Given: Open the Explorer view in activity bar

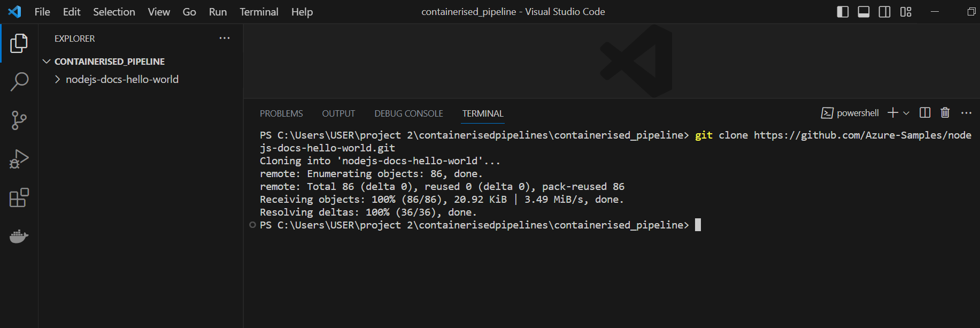Looking at the screenshot, I should (19, 43).
